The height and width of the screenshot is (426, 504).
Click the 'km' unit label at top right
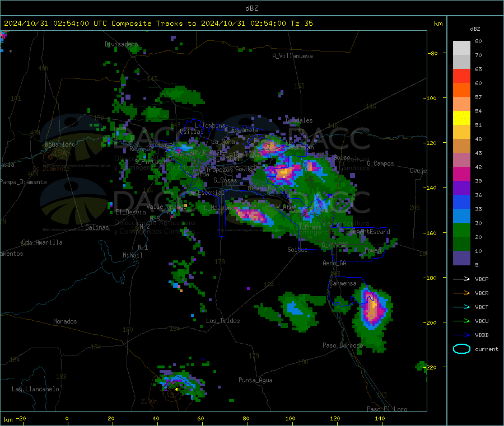click(x=438, y=24)
